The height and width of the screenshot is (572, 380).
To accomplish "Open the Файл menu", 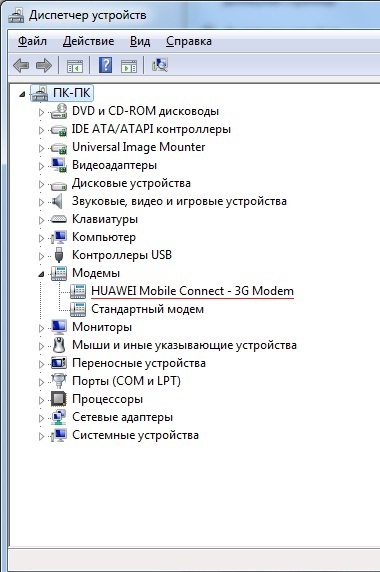I will pyautogui.click(x=32, y=41).
